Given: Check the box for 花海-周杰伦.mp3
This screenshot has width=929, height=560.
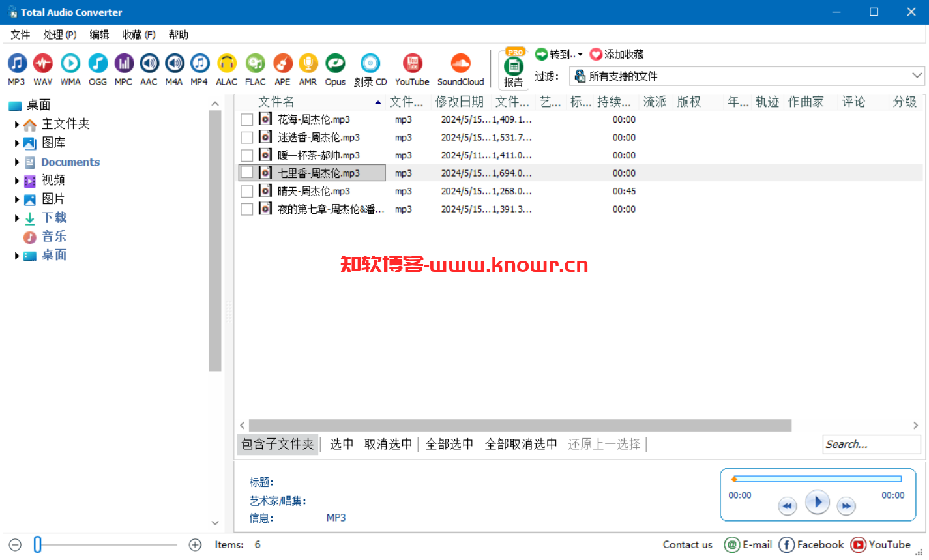Looking at the screenshot, I should (x=247, y=119).
